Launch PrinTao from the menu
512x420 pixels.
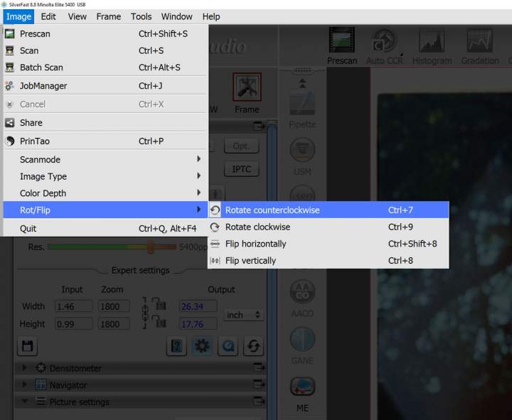[x=105, y=141]
